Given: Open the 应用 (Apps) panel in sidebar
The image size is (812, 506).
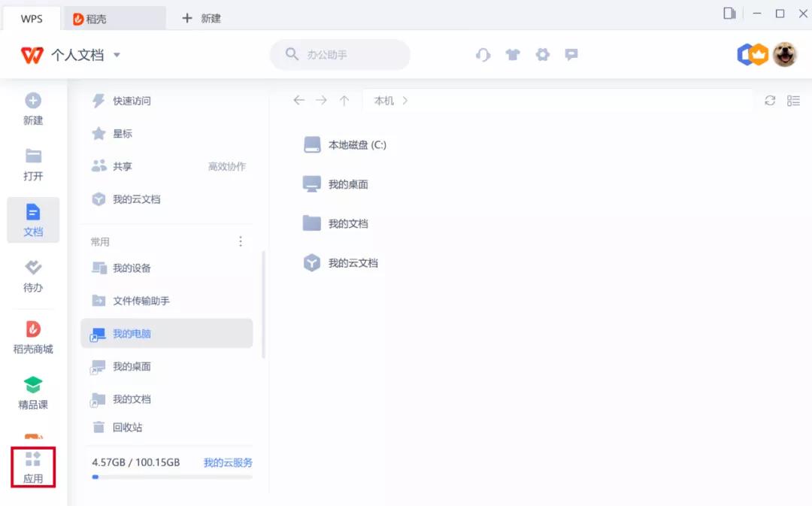Looking at the screenshot, I should click(x=33, y=466).
